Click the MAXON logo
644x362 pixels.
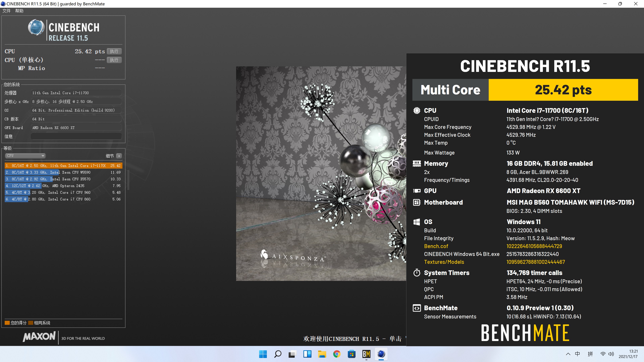point(39,337)
